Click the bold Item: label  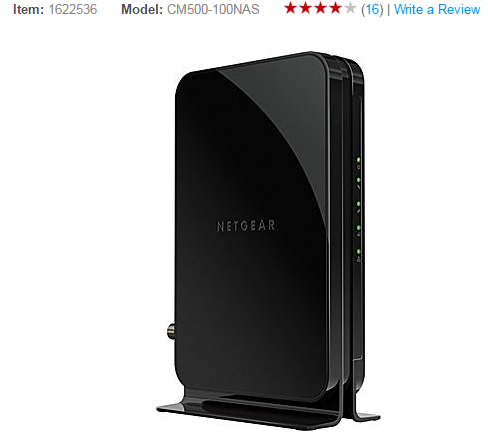(x=28, y=9)
